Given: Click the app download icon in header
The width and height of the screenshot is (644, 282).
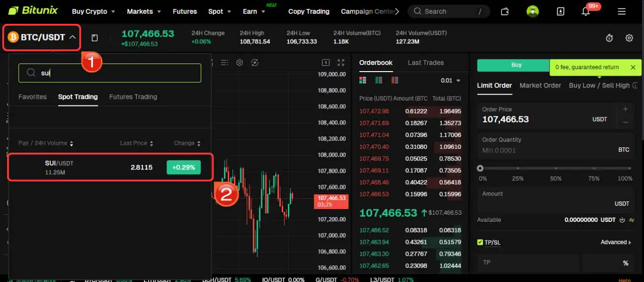Looking at the screenshot, I should click(x=561, y=11).
